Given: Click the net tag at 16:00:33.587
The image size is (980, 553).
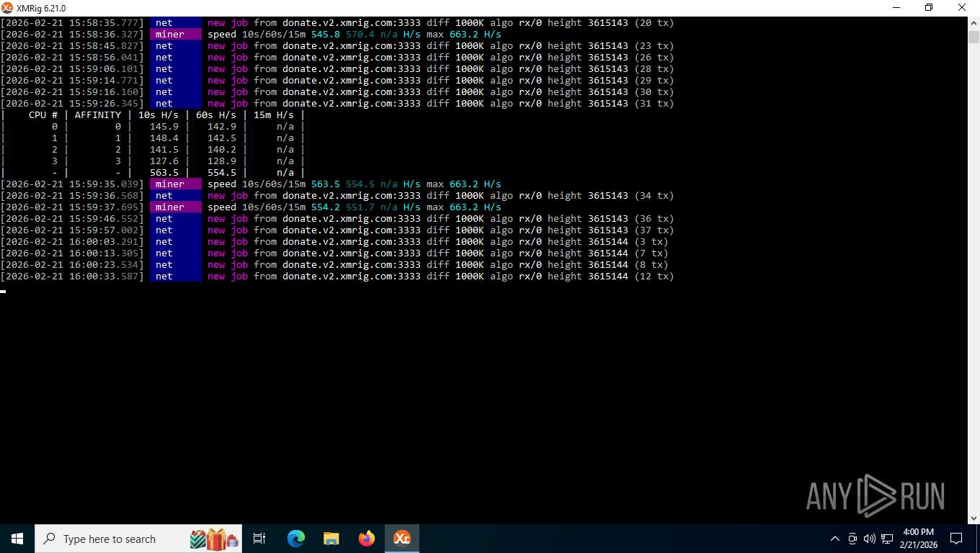Looking at the screenshot, I should (x=176, y=276).
